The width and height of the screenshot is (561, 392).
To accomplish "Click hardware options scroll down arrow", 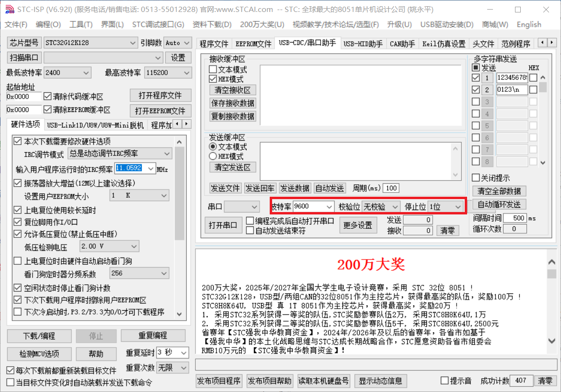I will (179, 314).
